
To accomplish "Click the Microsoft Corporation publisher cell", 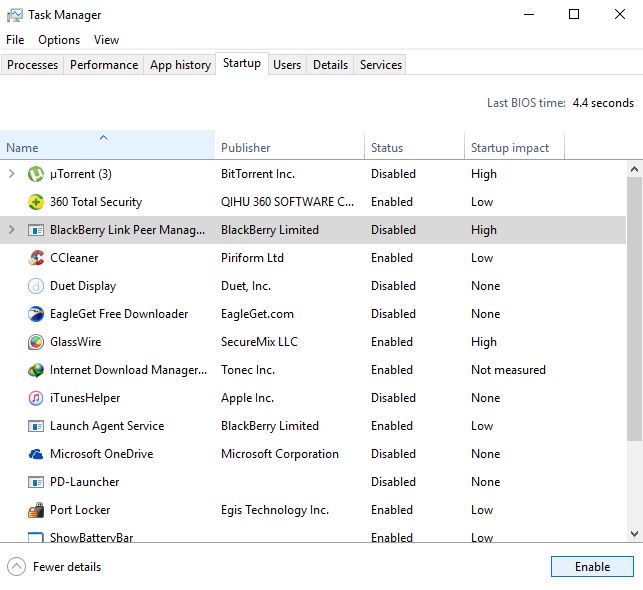I will pos(280,454).
